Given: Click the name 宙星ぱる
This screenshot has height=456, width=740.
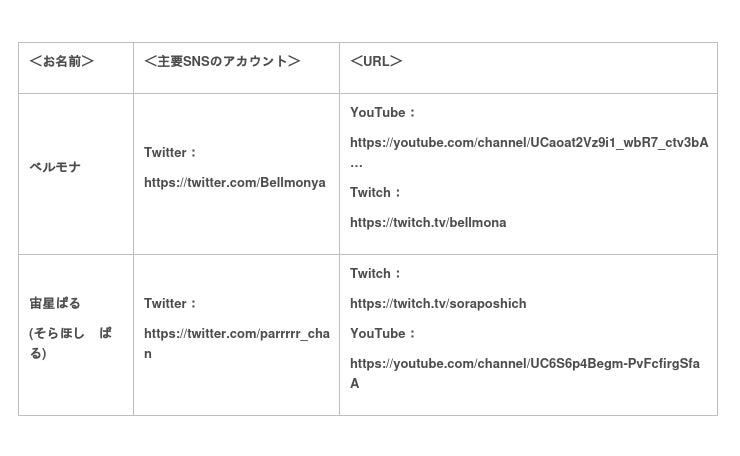Looking at the screenshot, I should coord(55,304).
